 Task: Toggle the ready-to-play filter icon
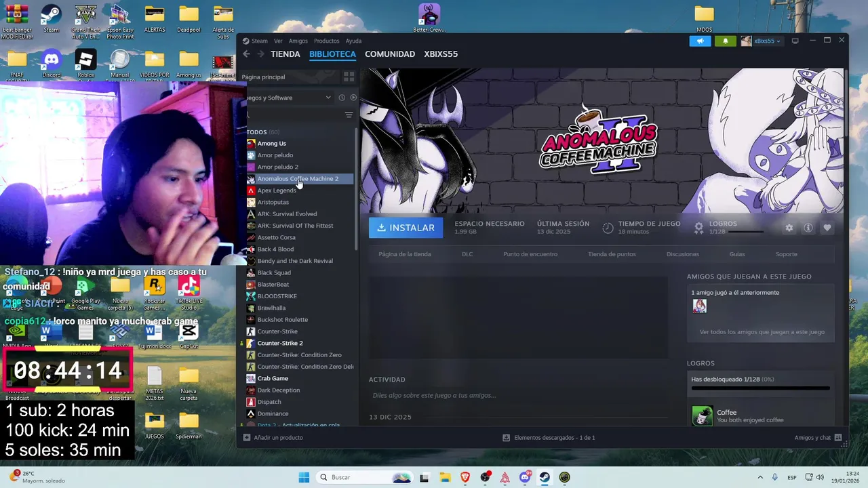(x=353, y=98)
